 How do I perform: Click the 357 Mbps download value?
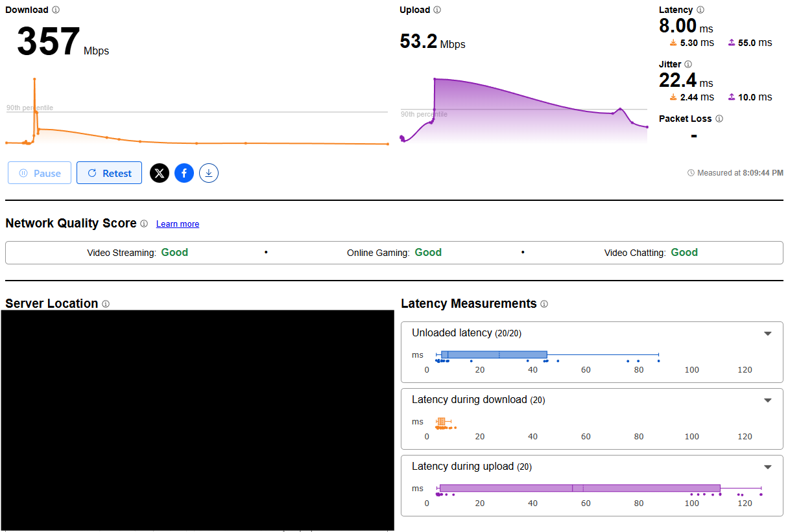tap(63, 43)
